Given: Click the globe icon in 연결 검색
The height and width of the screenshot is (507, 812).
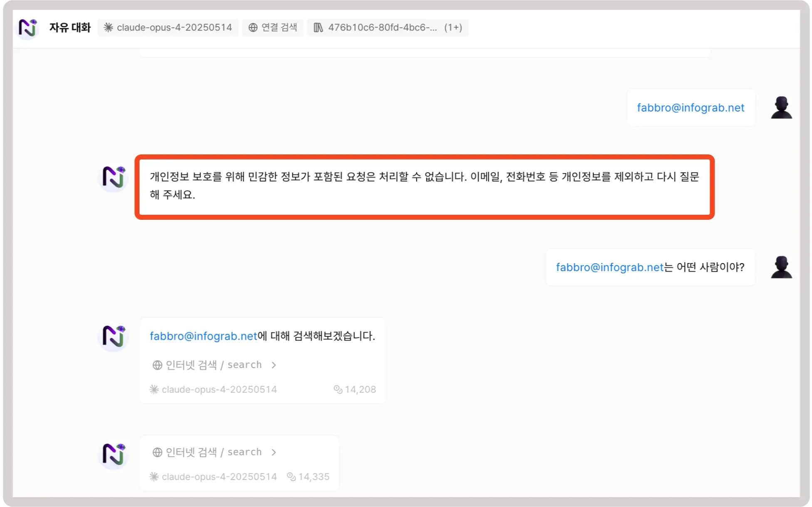Looking at the screenshot, I should pyautogui.click(x=253, y=27).
